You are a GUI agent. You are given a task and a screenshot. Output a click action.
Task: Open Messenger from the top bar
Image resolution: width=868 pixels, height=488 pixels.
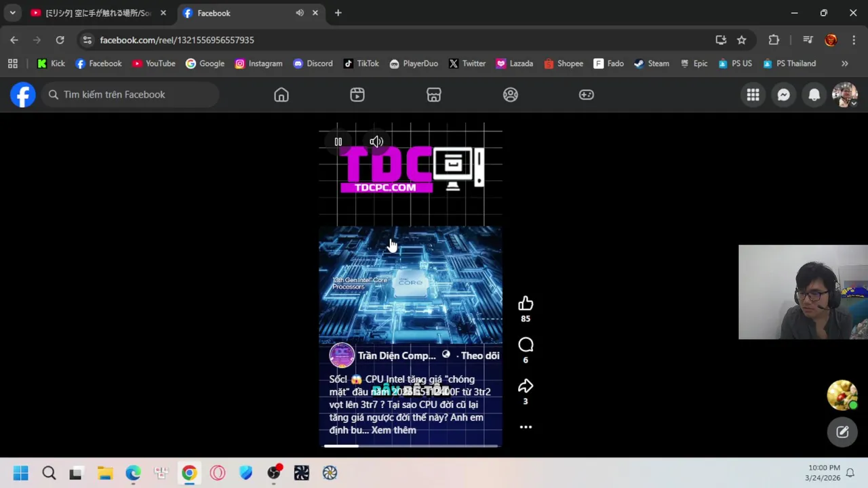point(783,95)
